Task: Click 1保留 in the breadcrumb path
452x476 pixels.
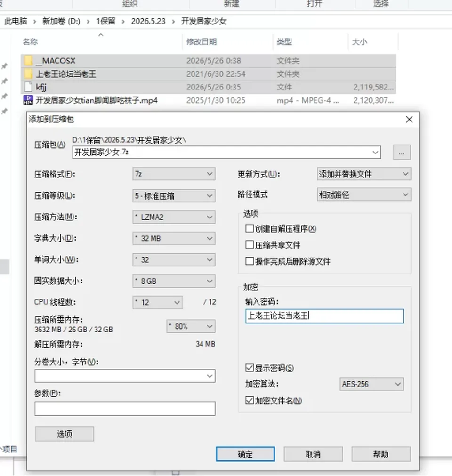Action: click(105, 21)
